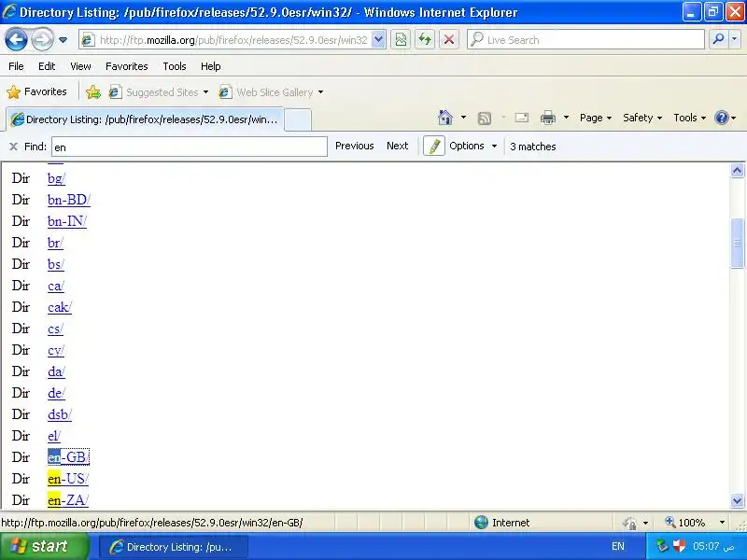Open the File menu

pyautogui.click(x=16, y=66)
